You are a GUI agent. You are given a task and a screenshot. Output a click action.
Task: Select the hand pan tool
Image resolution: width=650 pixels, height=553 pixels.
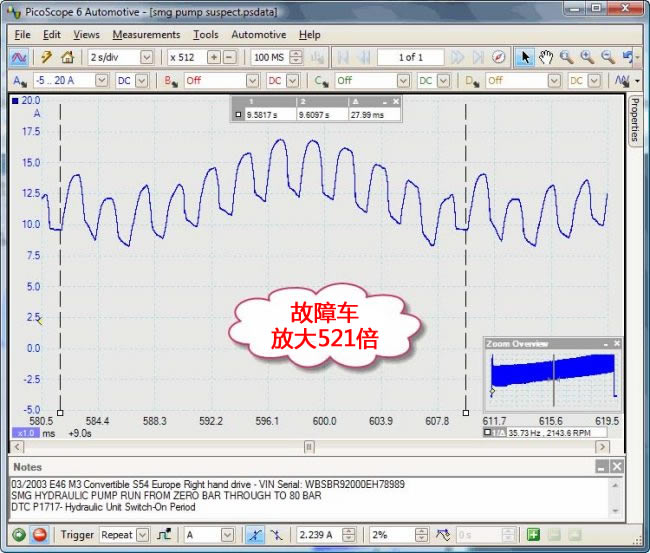click(x=546, y=57)
